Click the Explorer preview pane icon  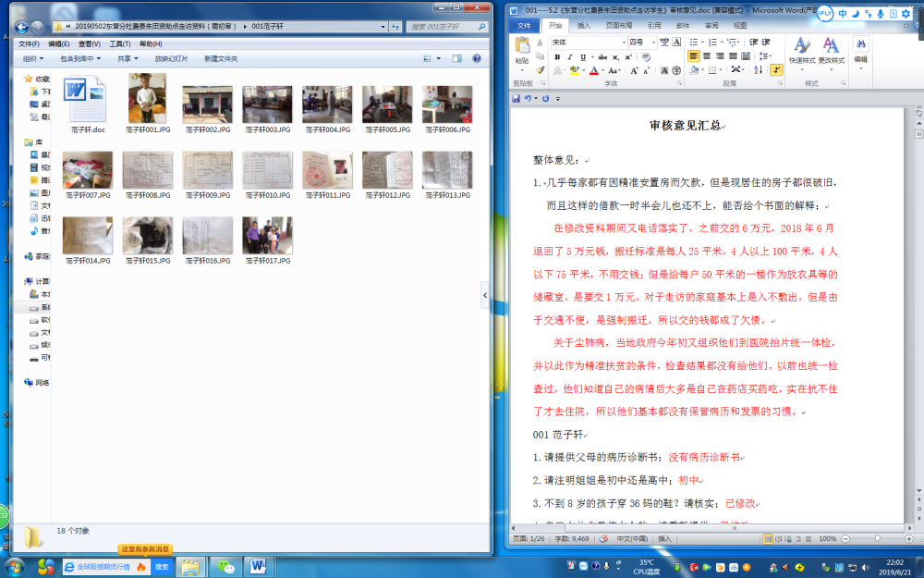tap(456, 58)
